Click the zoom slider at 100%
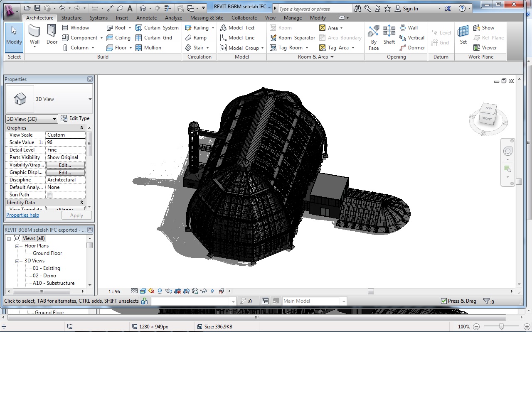532x394 pixels. pos(501,327)
